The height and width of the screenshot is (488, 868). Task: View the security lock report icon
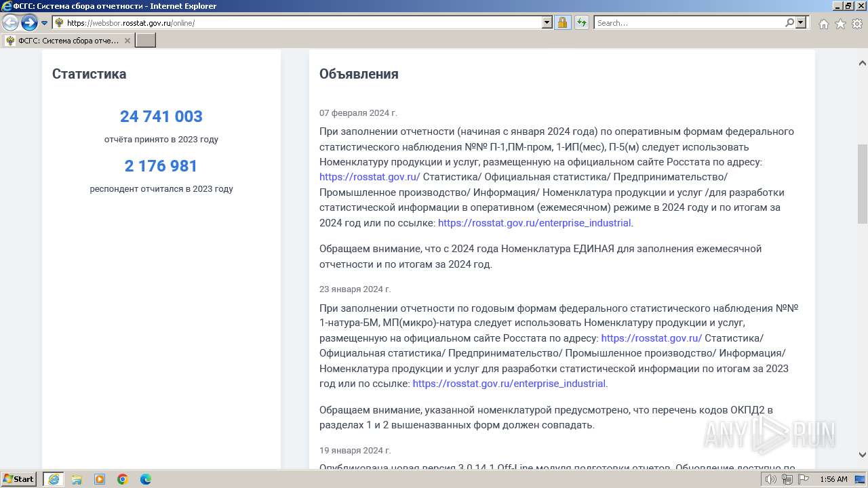pos(562,23)
